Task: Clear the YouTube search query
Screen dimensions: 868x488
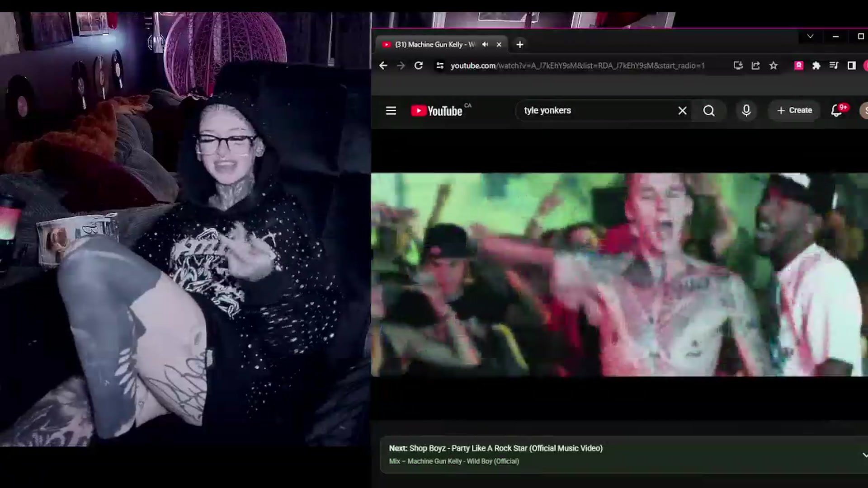Action: pyautogui.click(x=683, y=111)
